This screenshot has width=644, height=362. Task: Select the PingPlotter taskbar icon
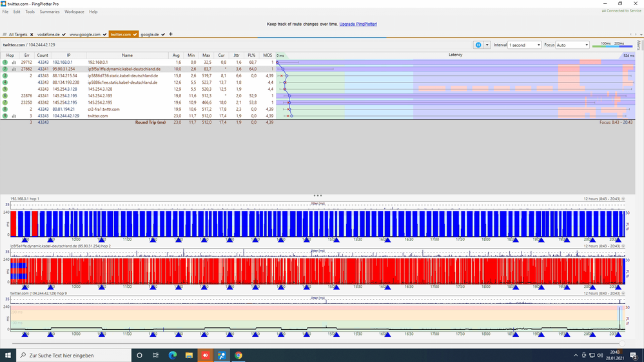pyautogui.click(x=222, y=355)
